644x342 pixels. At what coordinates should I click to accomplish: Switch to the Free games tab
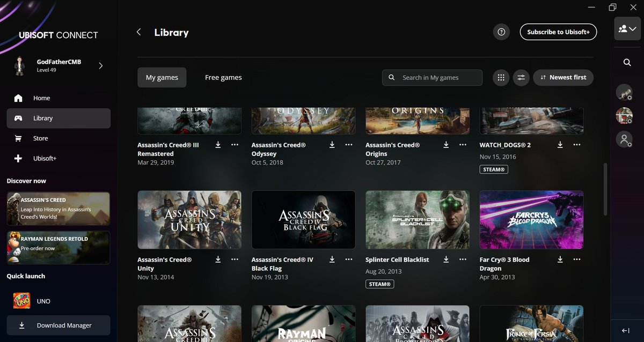[223, 77]
